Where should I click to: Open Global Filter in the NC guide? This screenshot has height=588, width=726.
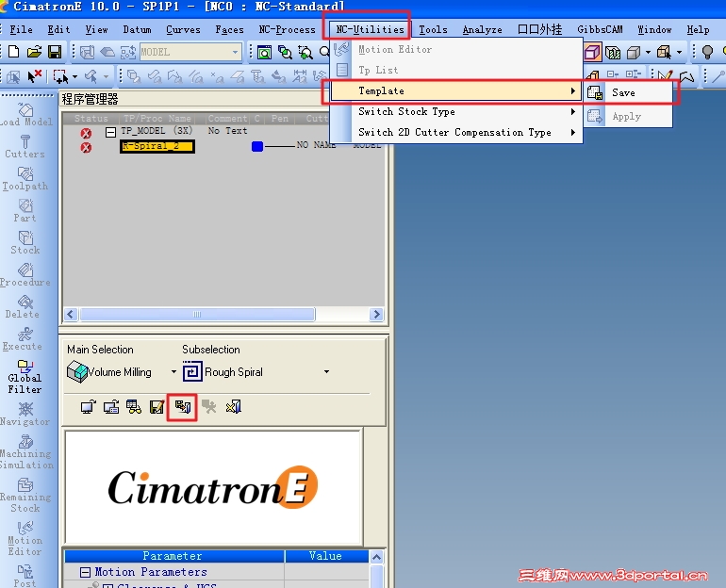coord(25,377)
